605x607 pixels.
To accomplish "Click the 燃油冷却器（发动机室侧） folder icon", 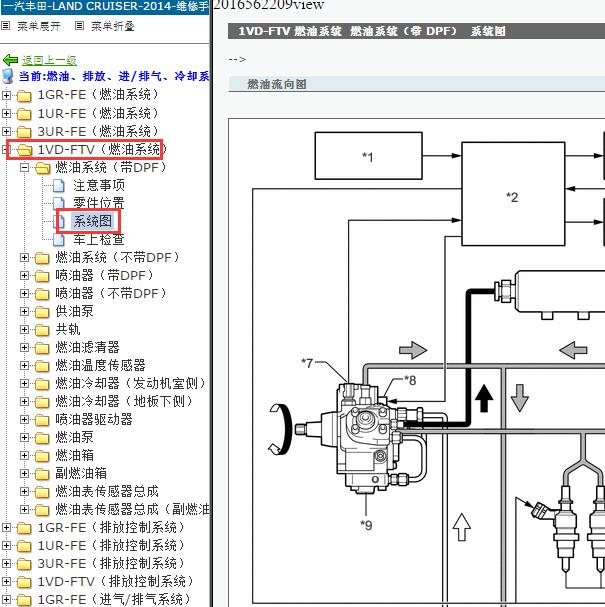I will (x=42, y=384).
